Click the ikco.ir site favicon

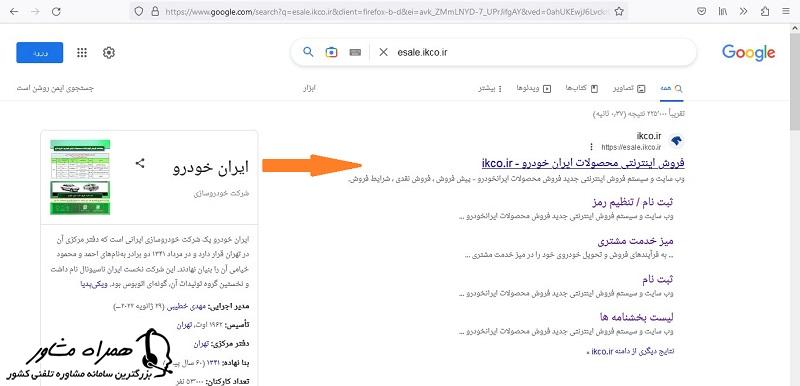(x=676, y=141)
